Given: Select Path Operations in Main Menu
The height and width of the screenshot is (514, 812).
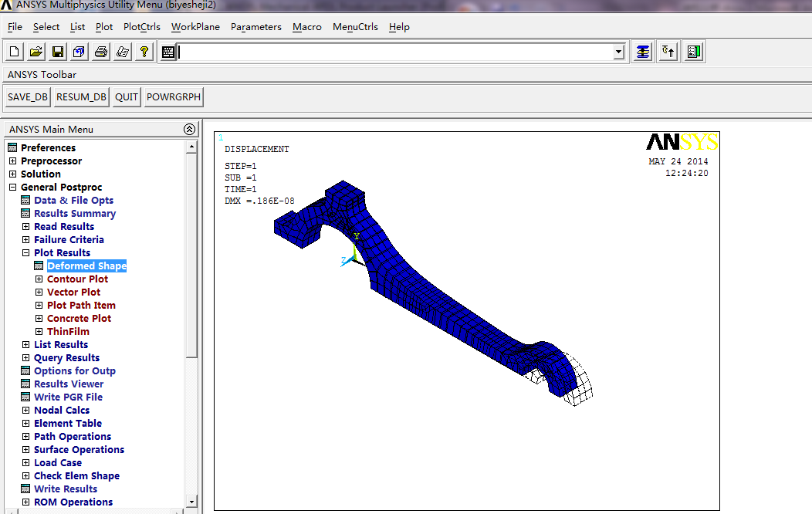Looking at the screenshot, I should pyautogui.click(x=73, y=436).
